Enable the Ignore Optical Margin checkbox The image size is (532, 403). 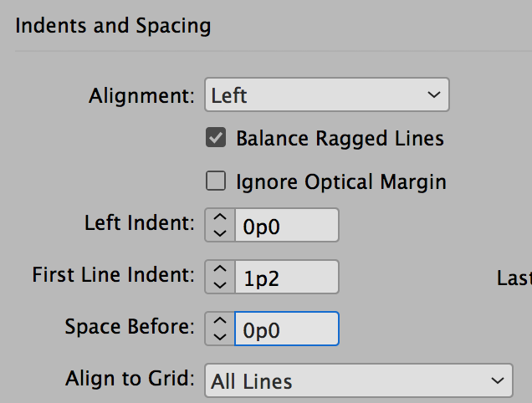[x=216, y=181]
